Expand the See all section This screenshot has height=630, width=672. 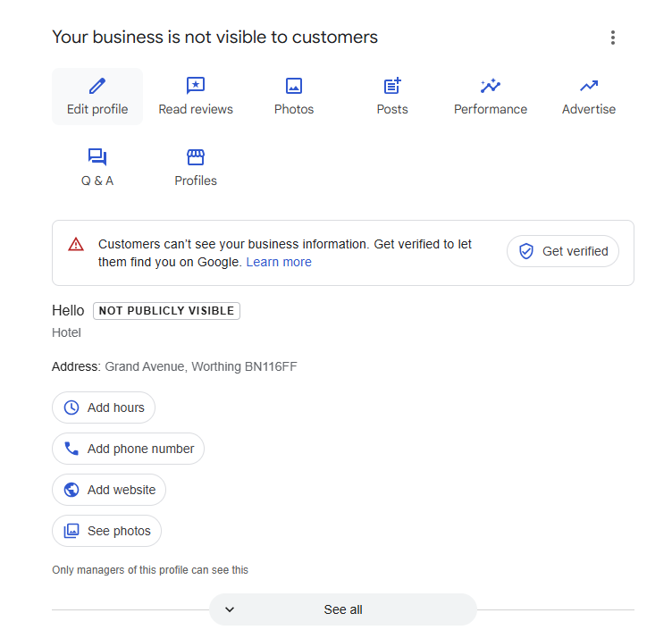coord(343,609)
